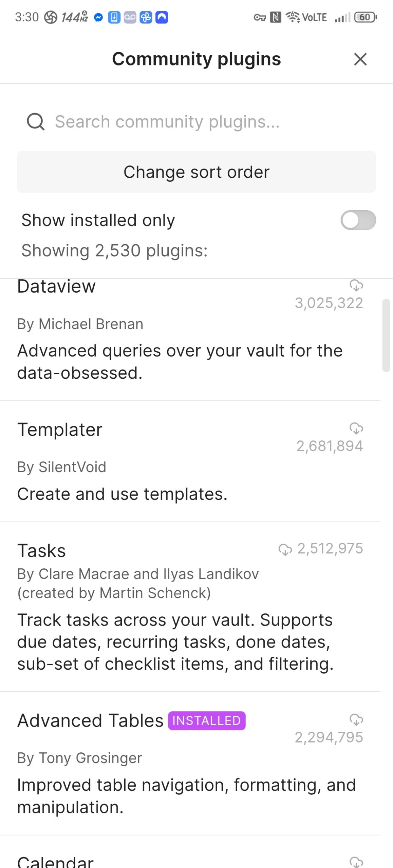Screen dimensions: 393x868
Task: Tap the search magnifier icon
Action: (36, 122)
